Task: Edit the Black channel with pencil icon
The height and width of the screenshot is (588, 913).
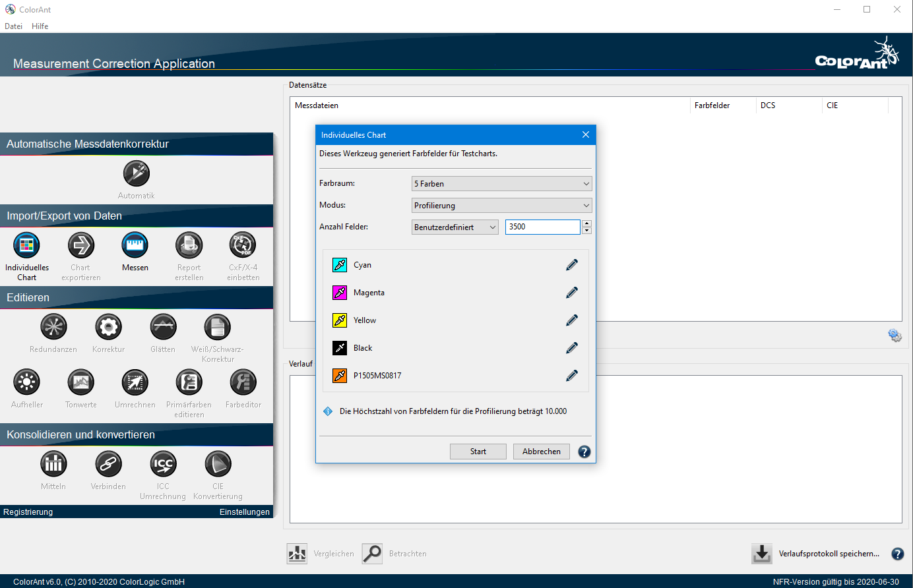Action: click(x=572, y=348)
